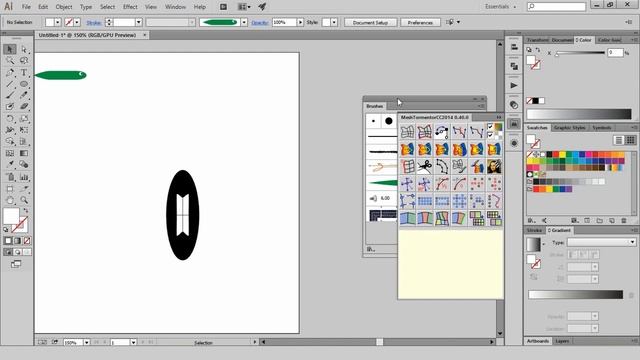This screenshot has height=360, width=640.
Task: Choose the Magic Wand tool
Action: 10,61
